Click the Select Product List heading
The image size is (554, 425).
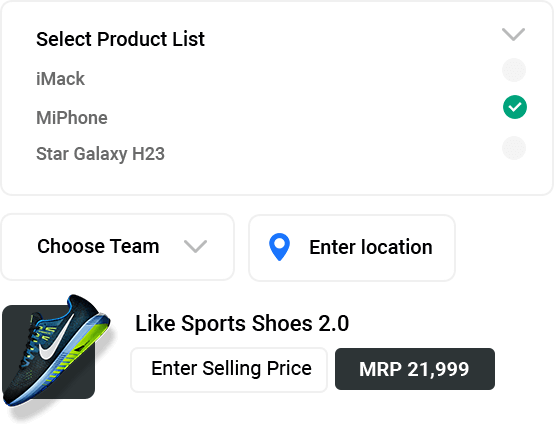click(120, 39)
